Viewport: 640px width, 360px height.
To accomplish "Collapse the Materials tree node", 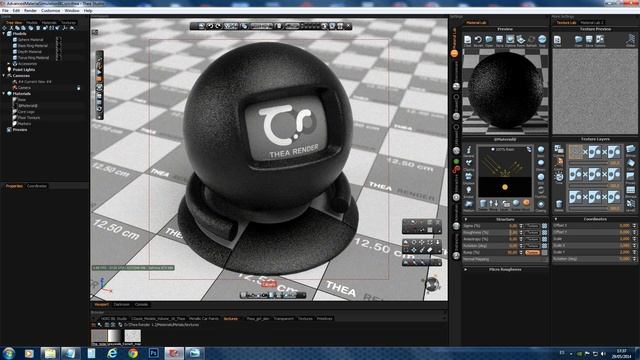I will click(4, 93).
